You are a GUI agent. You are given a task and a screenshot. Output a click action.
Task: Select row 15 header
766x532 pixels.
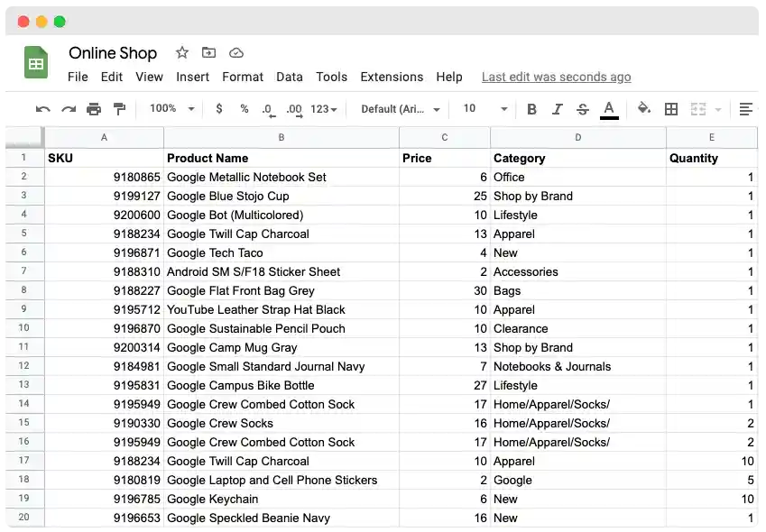(24, 423)
